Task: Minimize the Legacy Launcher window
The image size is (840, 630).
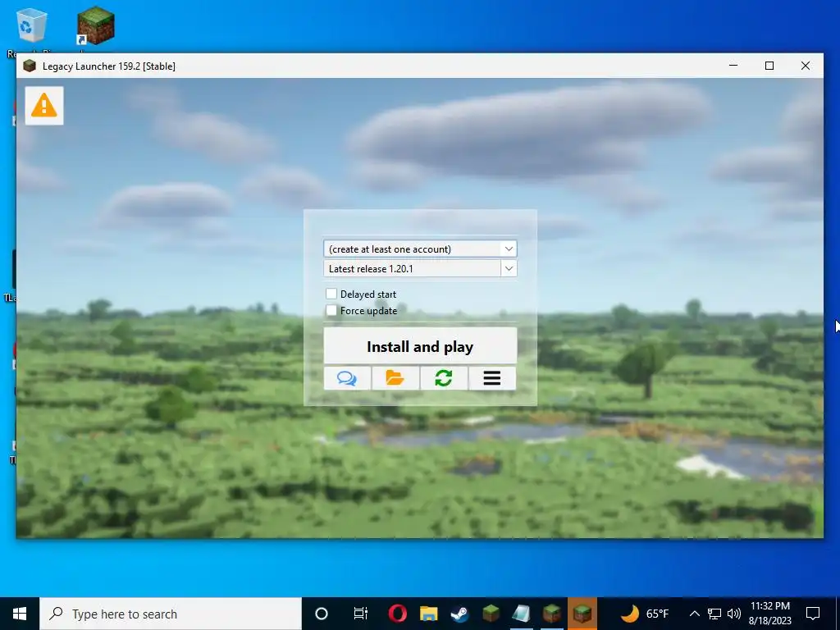Action: (733, 66)
